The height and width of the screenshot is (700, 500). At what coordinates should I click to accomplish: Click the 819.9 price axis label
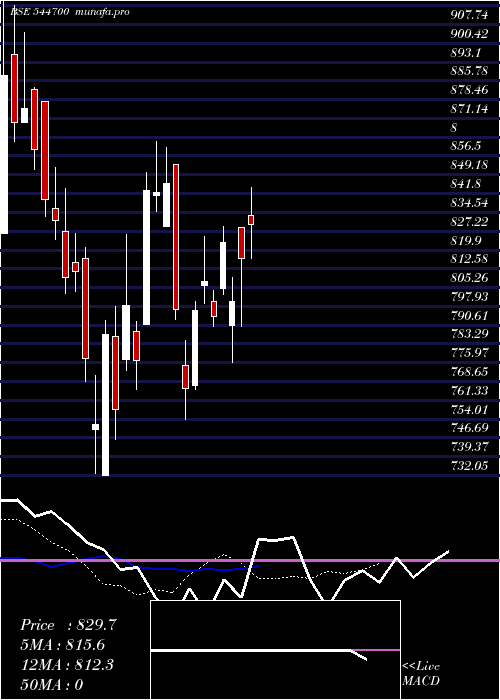coord(466,241)
